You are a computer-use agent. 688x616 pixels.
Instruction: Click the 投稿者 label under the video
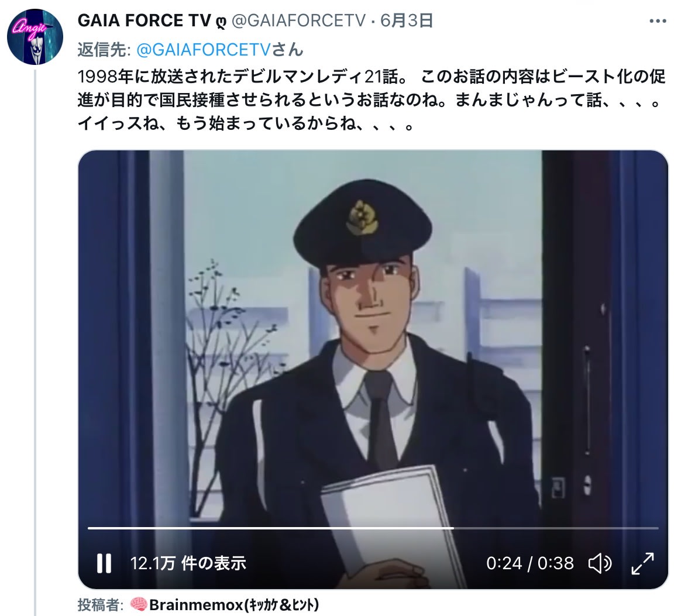[100, 605]
